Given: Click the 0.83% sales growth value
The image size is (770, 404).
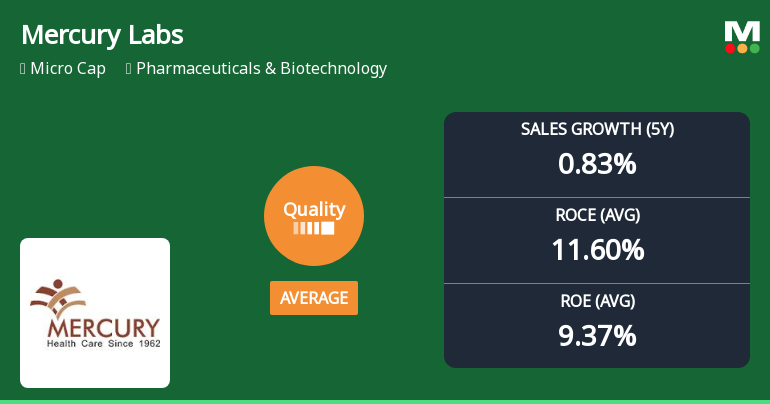Looking at the screenshot, I should 597,164.
